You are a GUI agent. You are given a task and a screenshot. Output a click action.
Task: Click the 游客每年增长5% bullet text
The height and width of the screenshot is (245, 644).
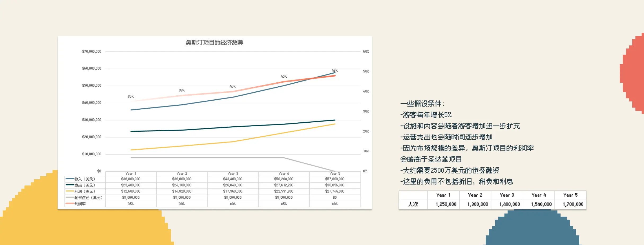point(426,115)
